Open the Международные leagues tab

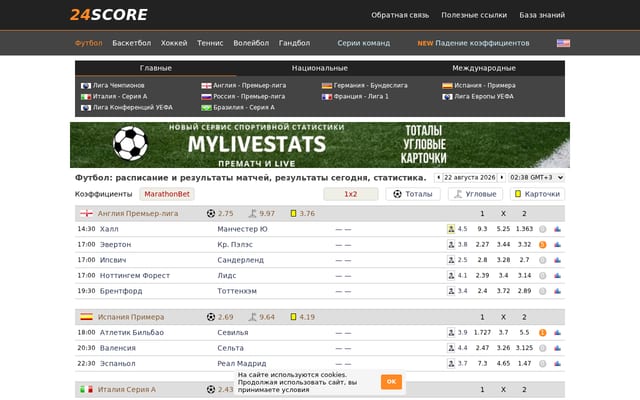(484, 68)
